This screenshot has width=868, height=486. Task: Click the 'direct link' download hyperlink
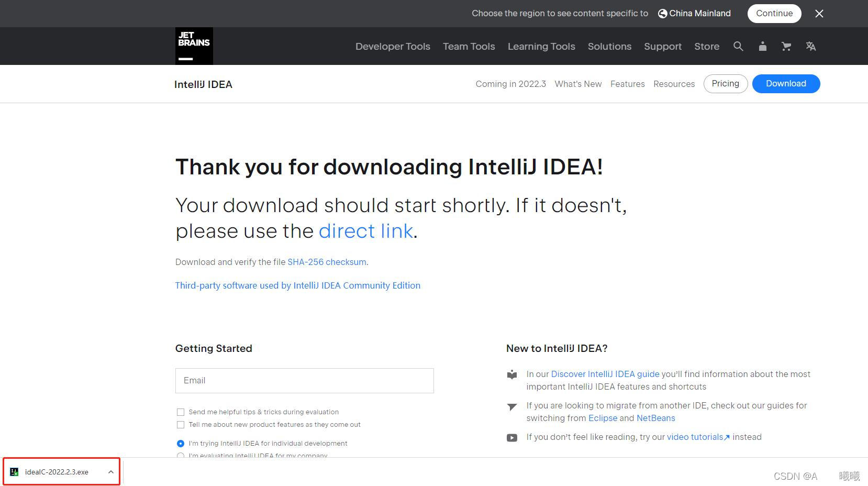click(x=366, y=231)
